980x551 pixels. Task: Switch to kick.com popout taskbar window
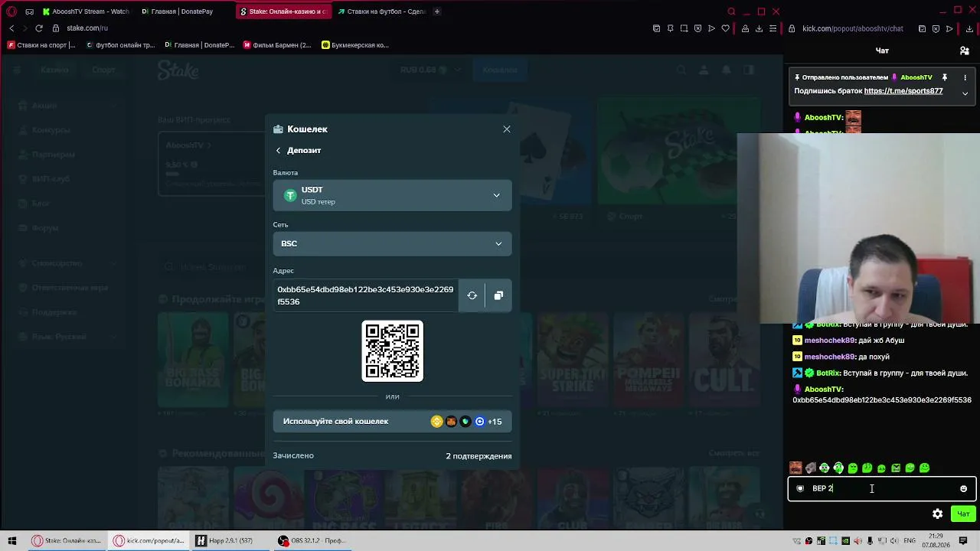pos(149,540)
